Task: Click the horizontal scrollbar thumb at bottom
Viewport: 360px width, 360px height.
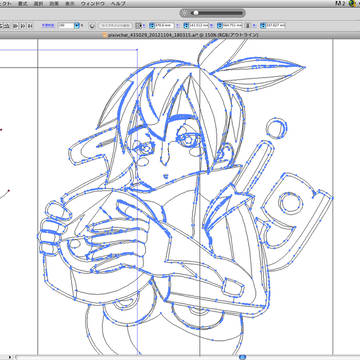Action: point(243,357)
